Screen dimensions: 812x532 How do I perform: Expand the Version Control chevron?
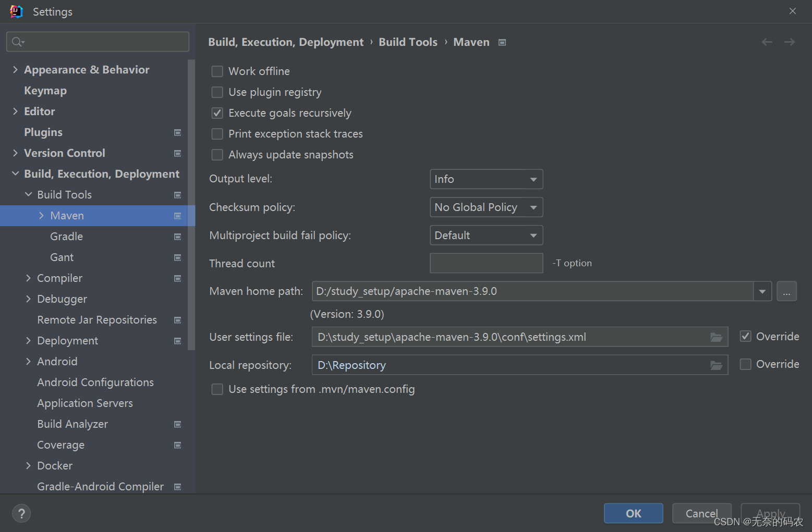tap(15, 153)
